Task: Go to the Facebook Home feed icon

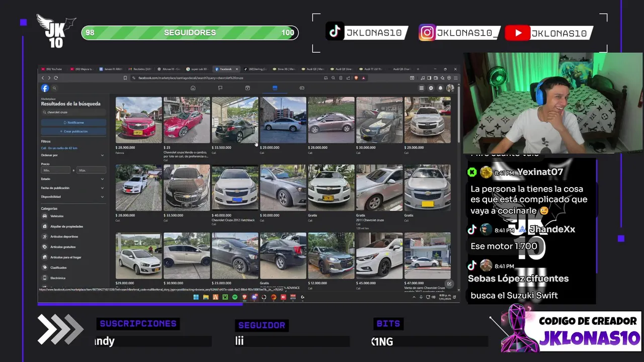Action: [193, 88]
